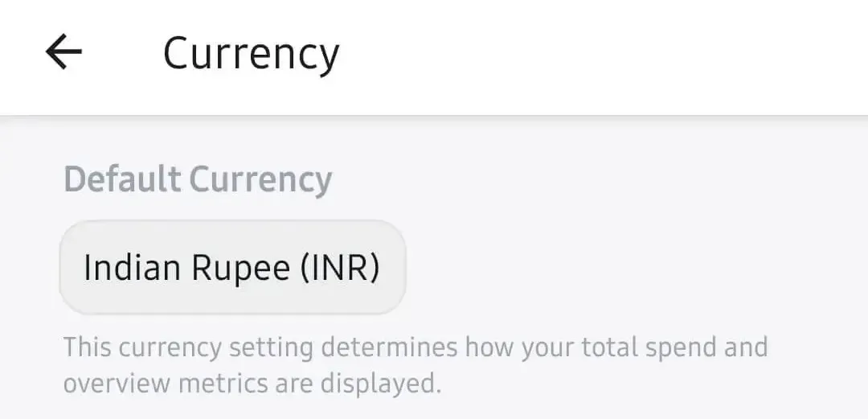Go back from the Currency screen
This screenshot has height=419, width=868.
pos(63,53)
